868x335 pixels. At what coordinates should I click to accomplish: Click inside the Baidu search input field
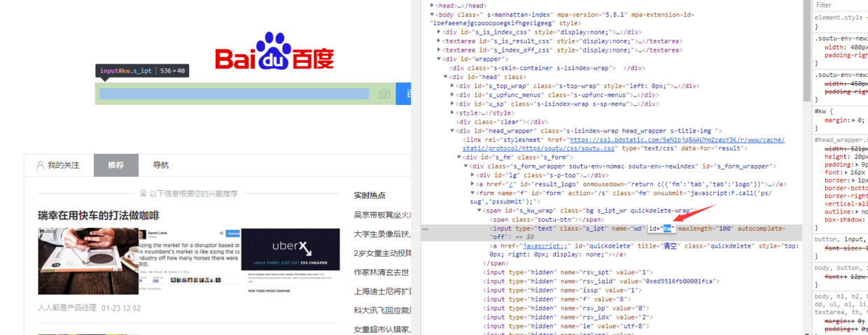click(x=234, y=94)
